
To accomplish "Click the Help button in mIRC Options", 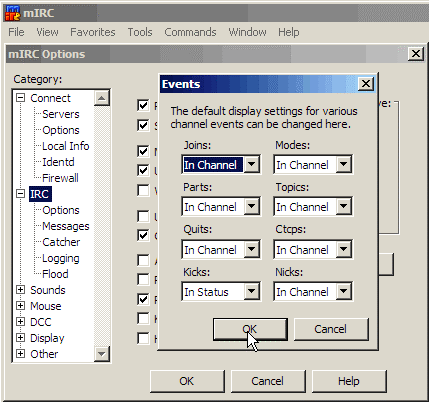I will (349, 381).
